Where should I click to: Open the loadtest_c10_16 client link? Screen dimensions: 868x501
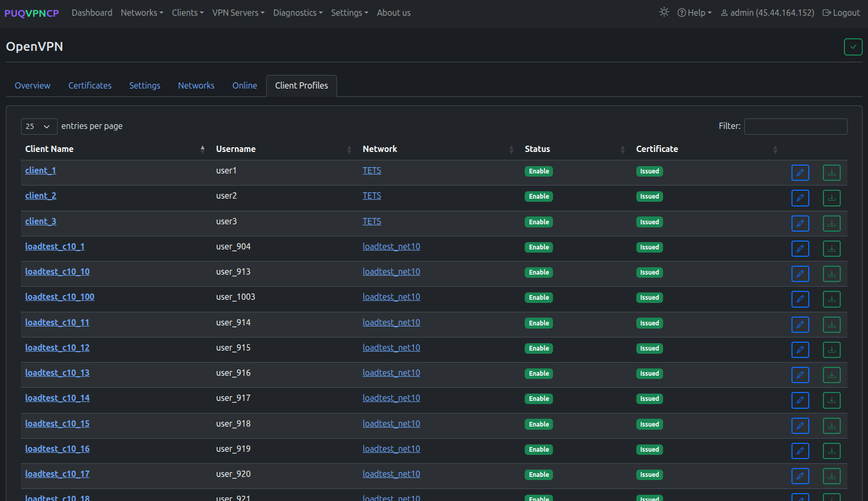(x=57, y=449)
